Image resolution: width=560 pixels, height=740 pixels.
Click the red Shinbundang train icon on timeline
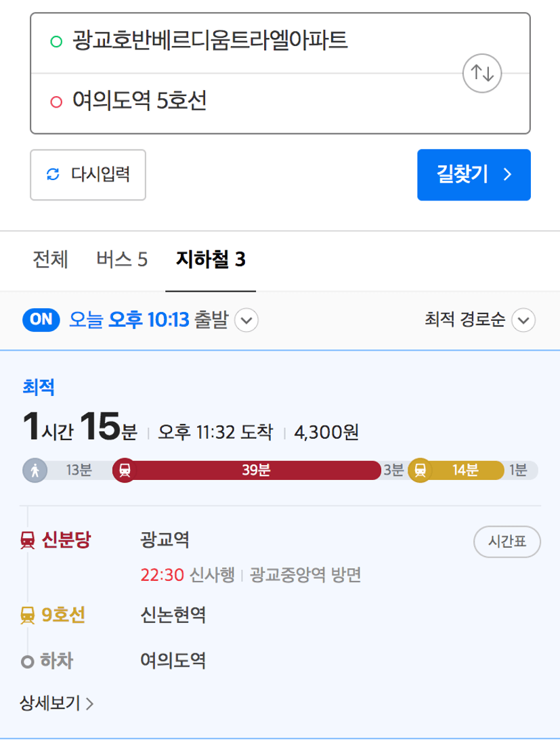click(125, 470)
